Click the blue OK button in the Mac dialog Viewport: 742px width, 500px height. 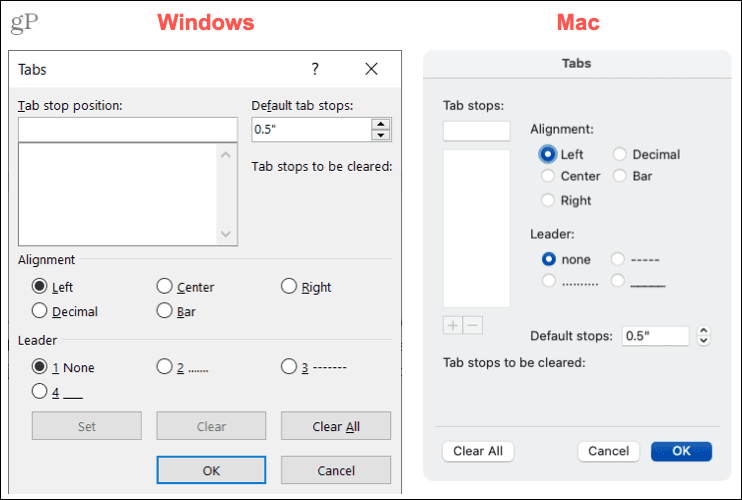pyautogui.click(x=681, y=451)
